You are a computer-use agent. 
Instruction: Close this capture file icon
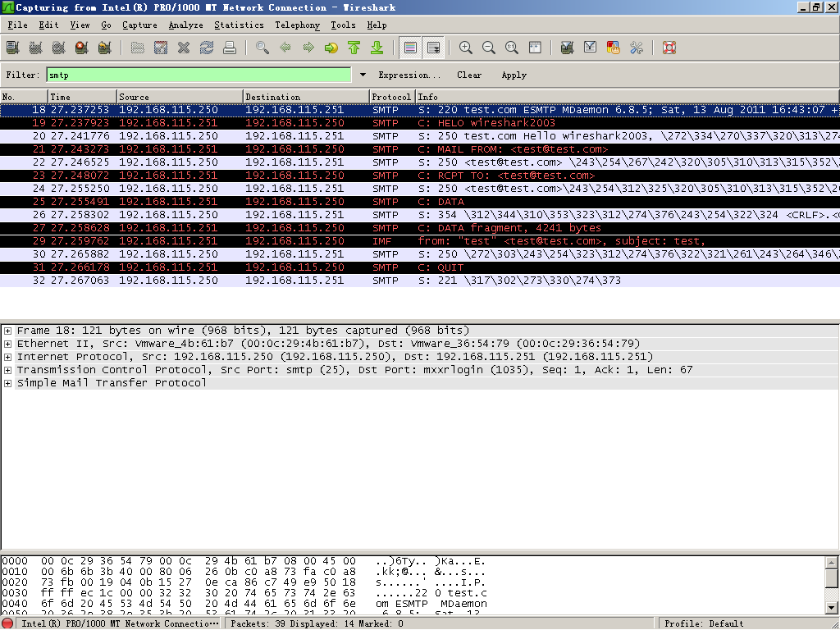pos(184,48)
